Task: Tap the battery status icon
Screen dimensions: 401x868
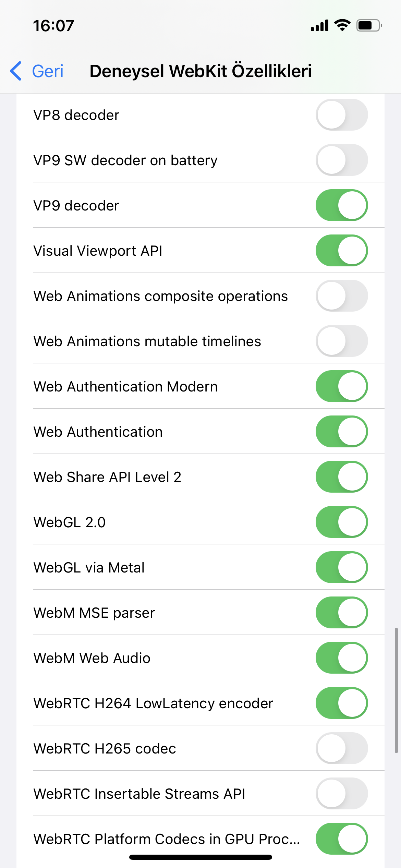Action: (x=369, y=25)
